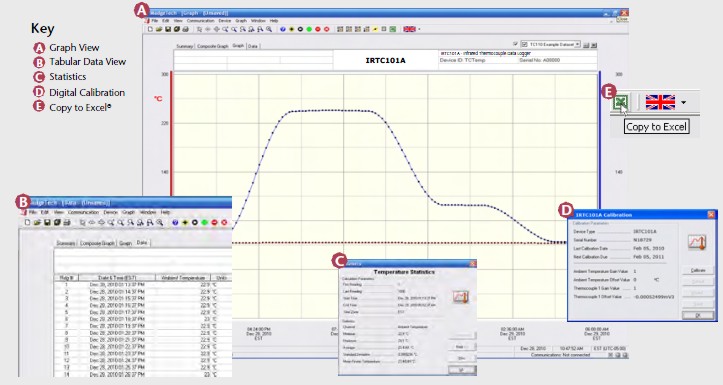Click small Excel export icon in Graph toolbar
This screenshot has height=385, width=723.
(x=392, y=29)
